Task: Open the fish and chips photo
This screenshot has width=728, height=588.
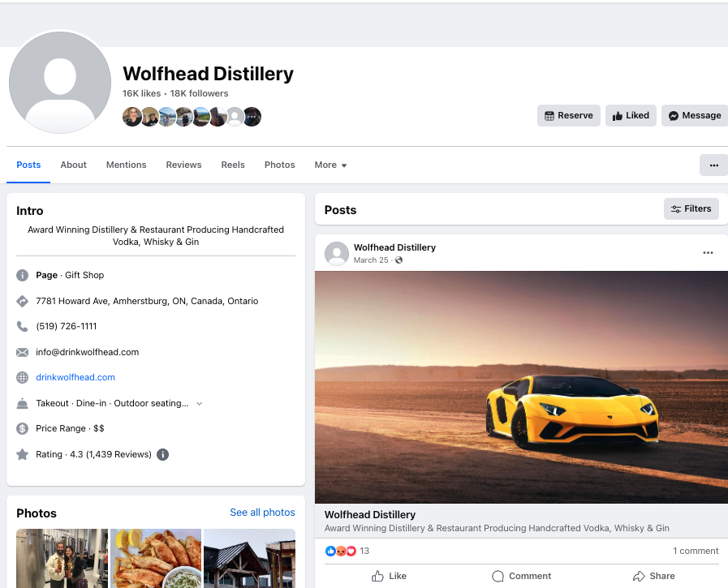Action: [156, 558]
